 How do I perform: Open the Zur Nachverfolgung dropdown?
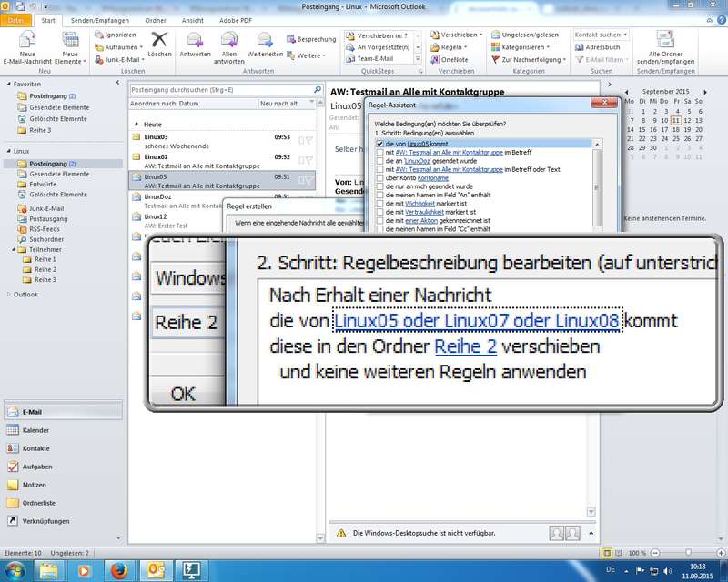[x=530, y=59]
